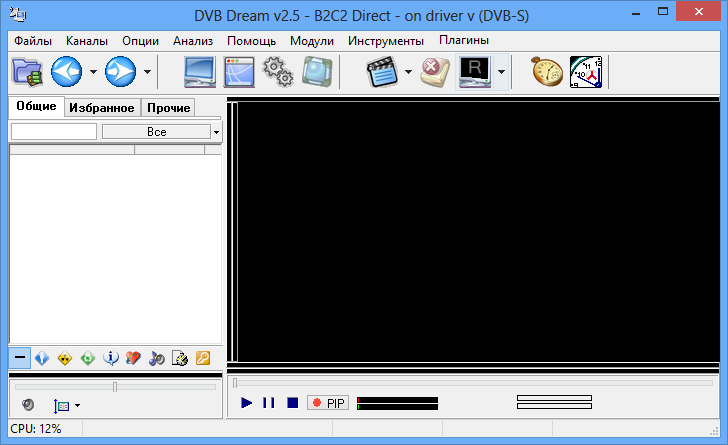Click the Pause button
The image size is (728, 445).
tap(268, 403)
